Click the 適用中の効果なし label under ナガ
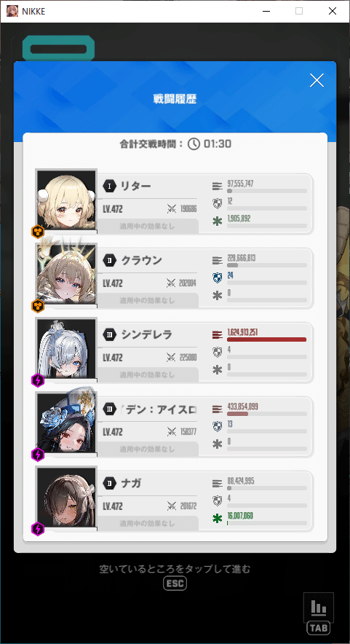The width and height of the screenshot is (350, 644). coord(147,524)
